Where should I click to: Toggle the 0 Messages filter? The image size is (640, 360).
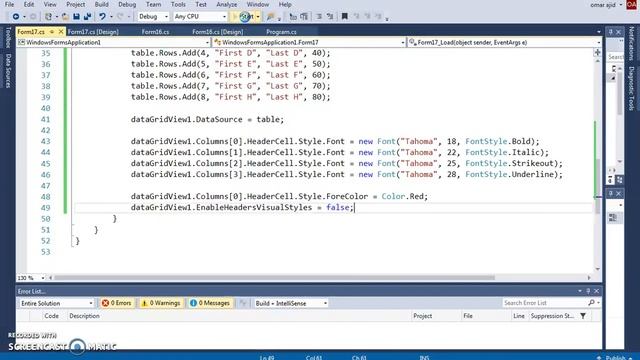tap(210, 303)
